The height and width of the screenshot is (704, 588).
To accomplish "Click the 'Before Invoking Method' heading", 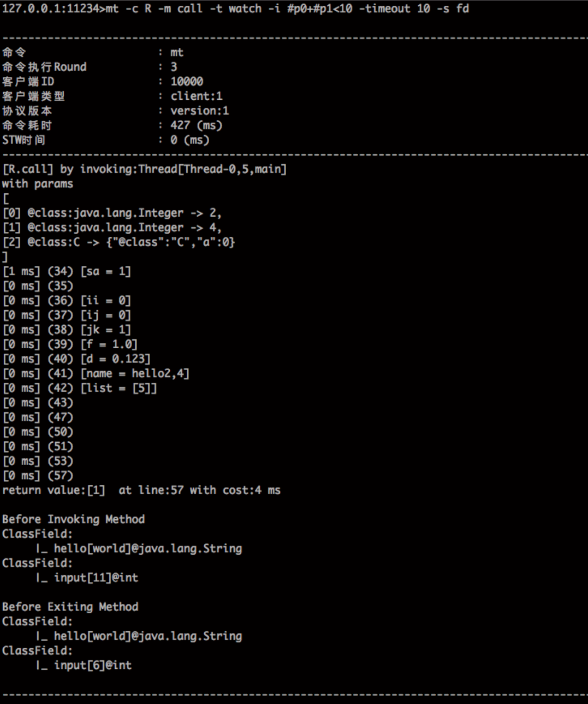I will click(73, 519).
